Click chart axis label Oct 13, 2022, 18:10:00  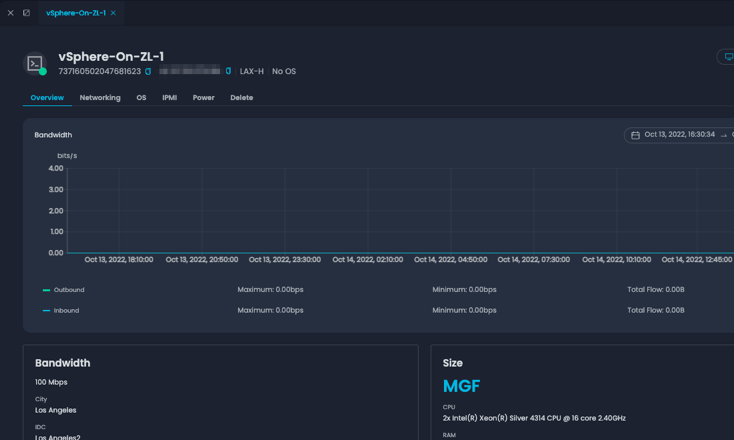[x=118, y=260]
